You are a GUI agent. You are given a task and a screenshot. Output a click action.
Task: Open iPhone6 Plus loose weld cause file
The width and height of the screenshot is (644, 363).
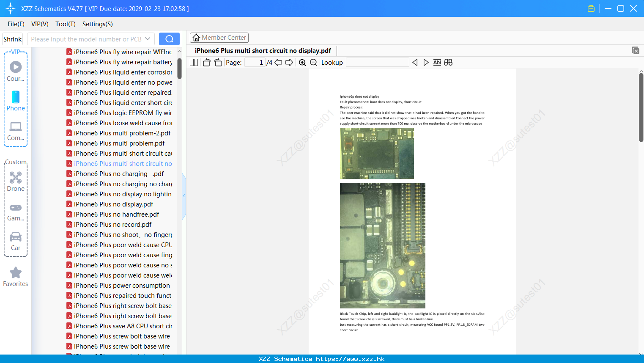coord(119,123)
